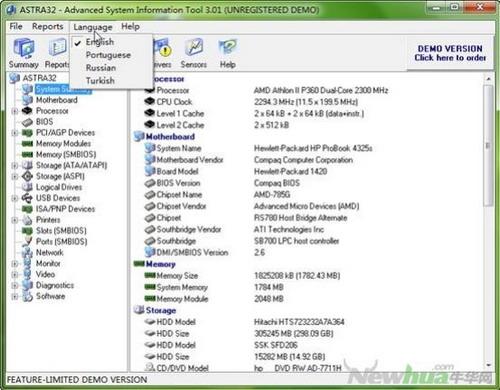The image size is (500, 390).
Task: Expand the Storage (ATA/ATAPI) node
Action: click(x=15, y=166)
